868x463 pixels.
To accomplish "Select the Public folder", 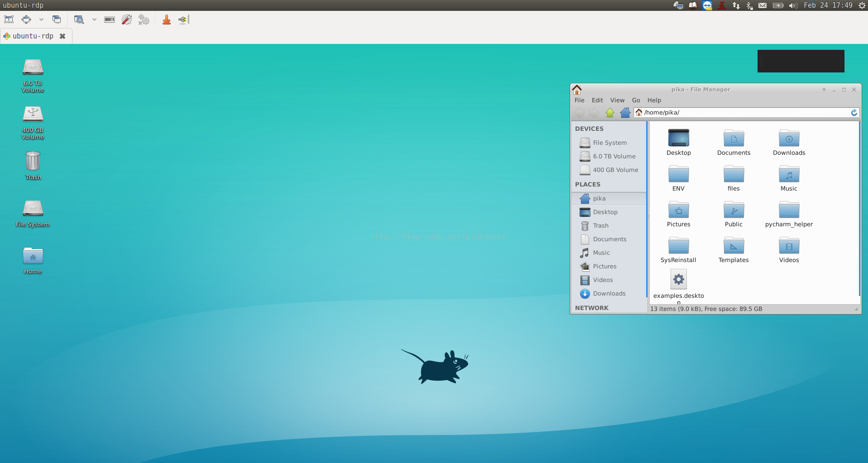I will click(x=734, y=214).
